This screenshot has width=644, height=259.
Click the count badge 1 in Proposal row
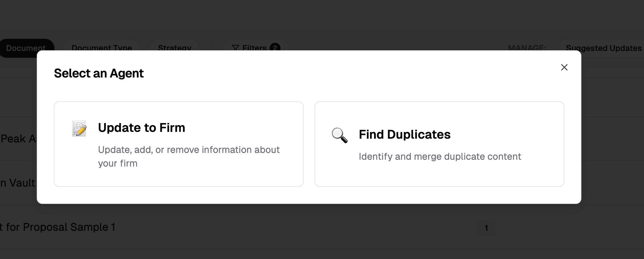tap(486, 228)
